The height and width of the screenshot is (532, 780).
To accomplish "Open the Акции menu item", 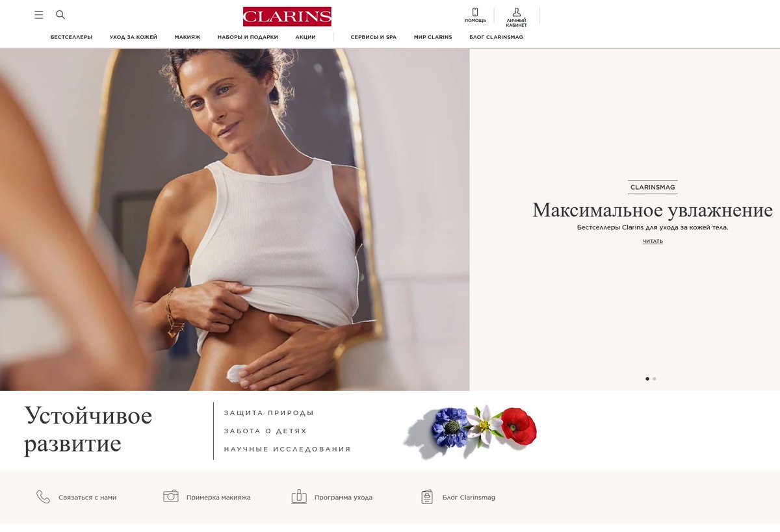I will point(305,37).
